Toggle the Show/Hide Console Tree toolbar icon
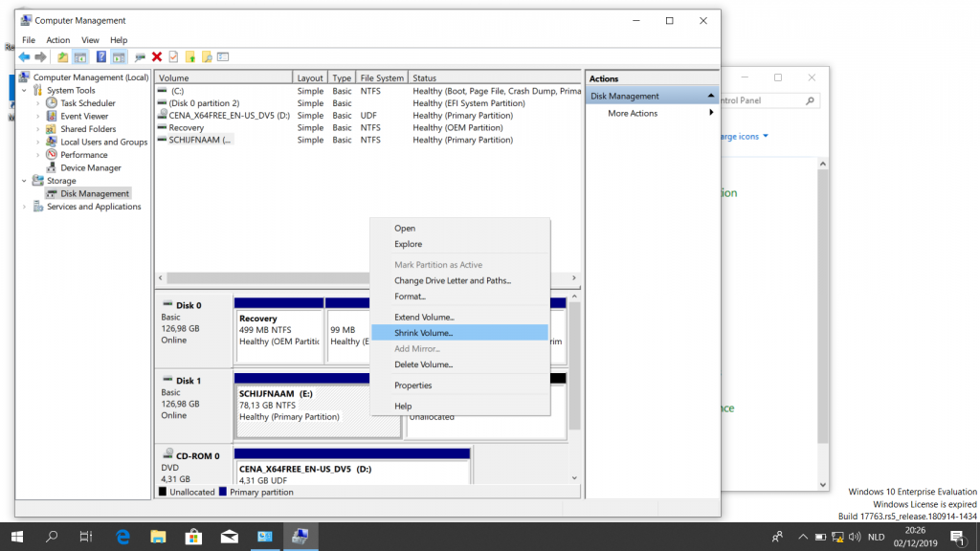 [80, 56]
